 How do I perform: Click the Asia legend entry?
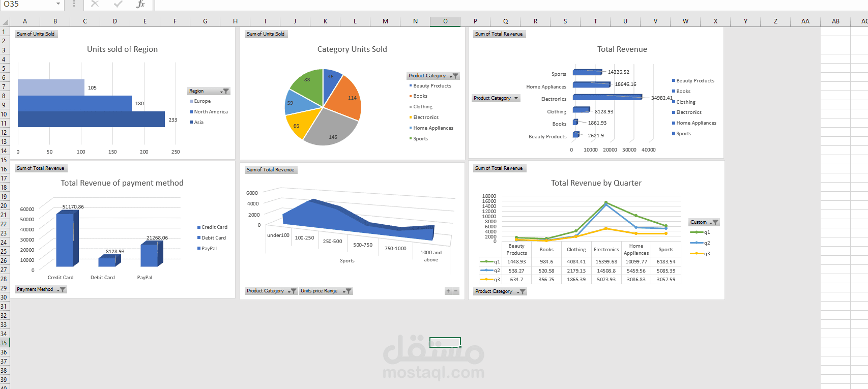coord(196,123)
